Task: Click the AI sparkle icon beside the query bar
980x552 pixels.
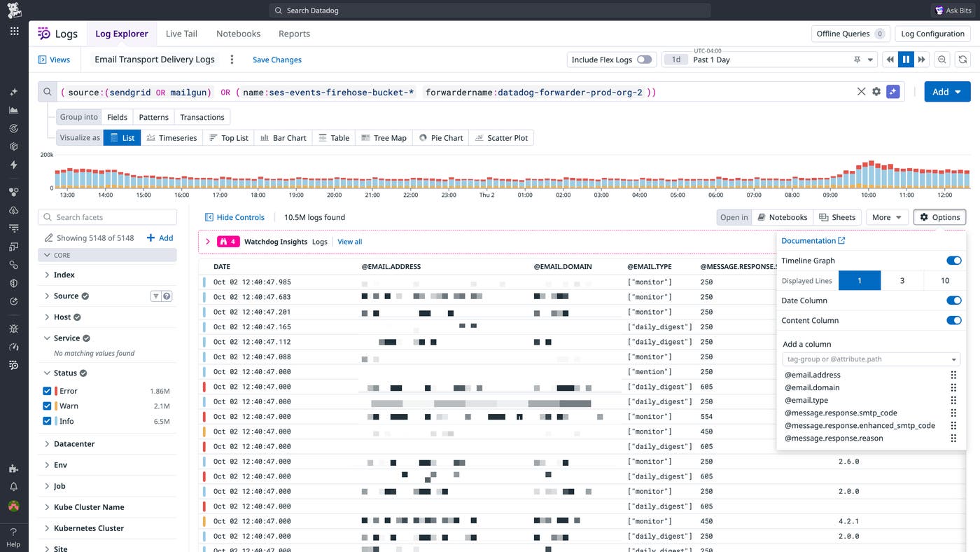Action: 893,91
